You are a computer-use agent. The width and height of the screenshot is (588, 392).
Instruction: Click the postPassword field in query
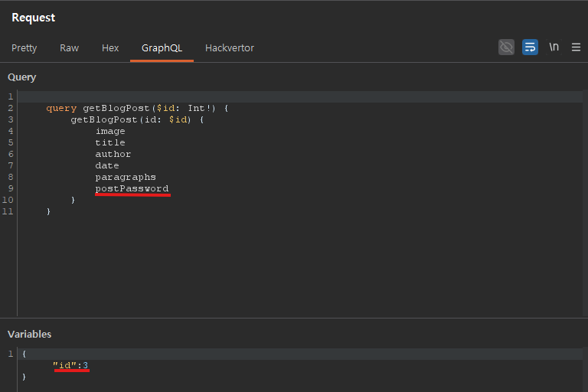click(132, 188)
